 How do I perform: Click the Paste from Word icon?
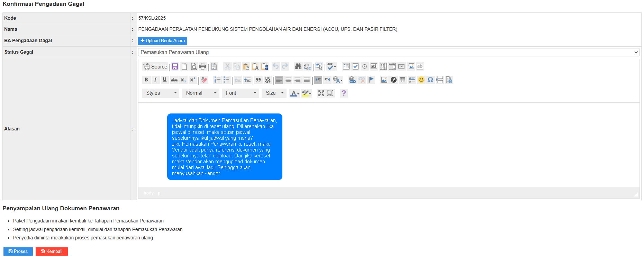tap(265, 66)
